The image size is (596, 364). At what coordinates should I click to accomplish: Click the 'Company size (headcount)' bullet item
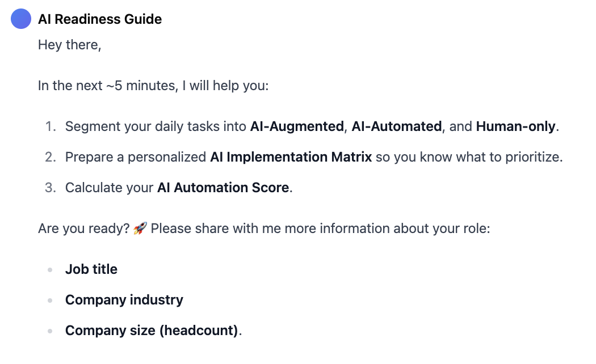click(153, 331)
